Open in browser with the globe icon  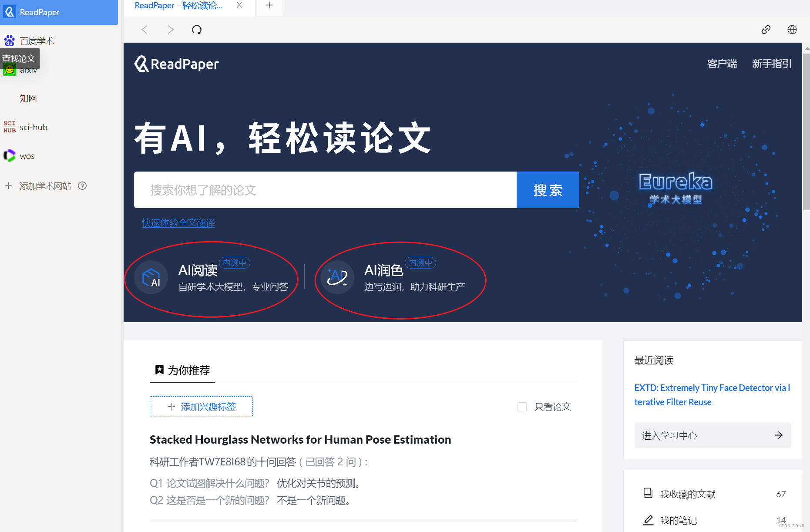point(792,30)
